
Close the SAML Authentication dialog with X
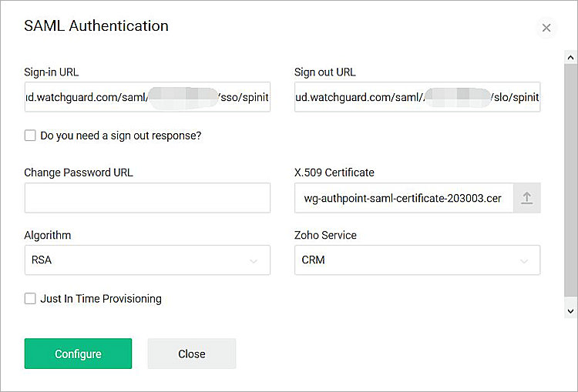546,28
